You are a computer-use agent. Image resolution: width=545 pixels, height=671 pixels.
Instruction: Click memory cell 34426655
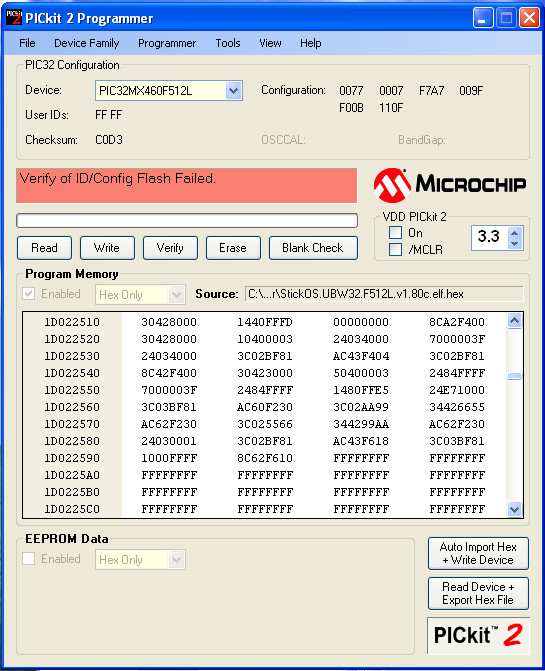pos(457,407)
